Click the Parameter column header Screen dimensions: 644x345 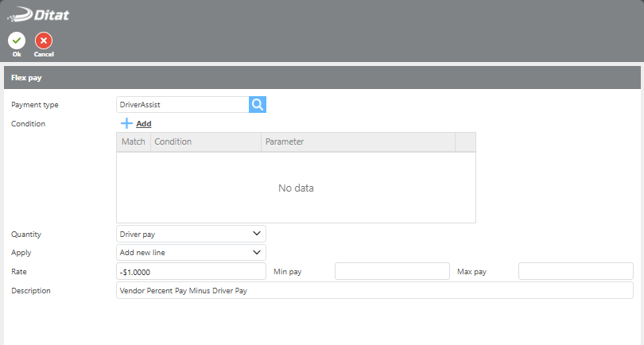tap(358, 141)
